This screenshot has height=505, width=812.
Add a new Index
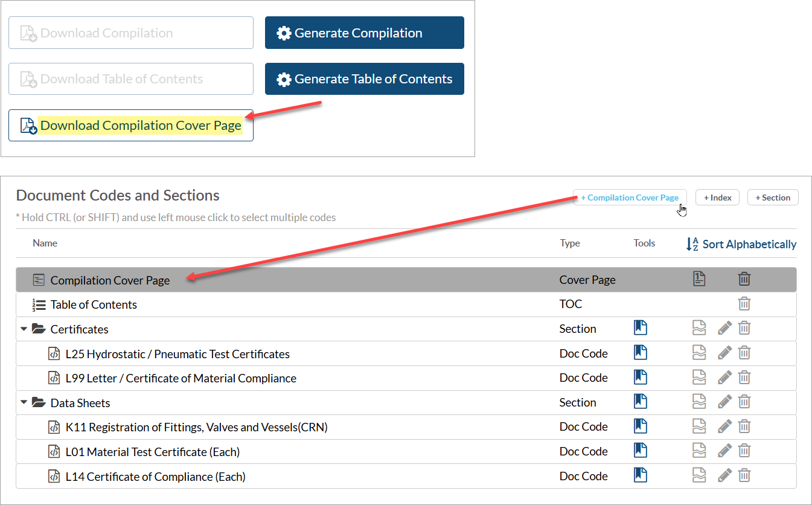(717, 198)
